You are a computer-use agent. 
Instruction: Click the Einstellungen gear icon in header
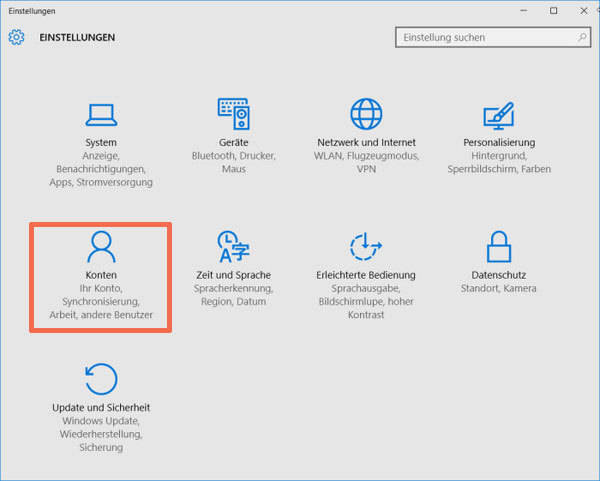16,37
